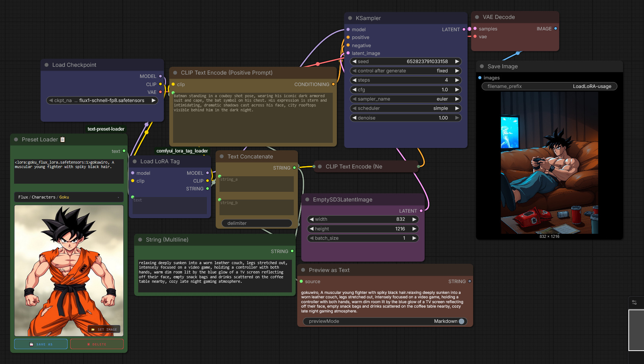The height and width of the screenshot is (364, 644).
Task: Click the Goku preset image in Preset Loader
Action: pos(69,271)
